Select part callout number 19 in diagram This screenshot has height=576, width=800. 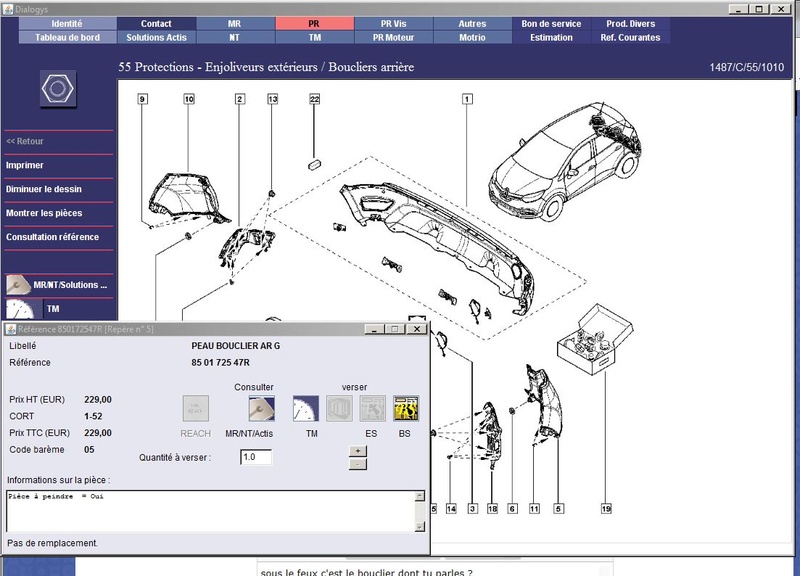pyautogui.click(x=606, y=509)
